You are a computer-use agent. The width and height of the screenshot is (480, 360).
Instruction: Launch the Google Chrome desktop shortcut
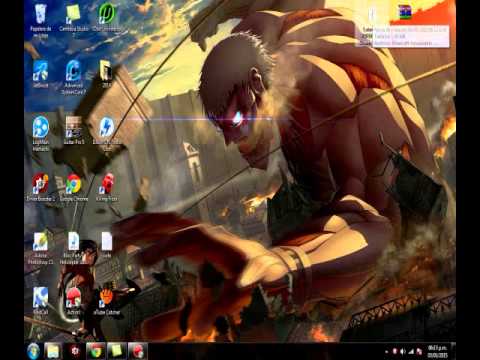point(74,187)
